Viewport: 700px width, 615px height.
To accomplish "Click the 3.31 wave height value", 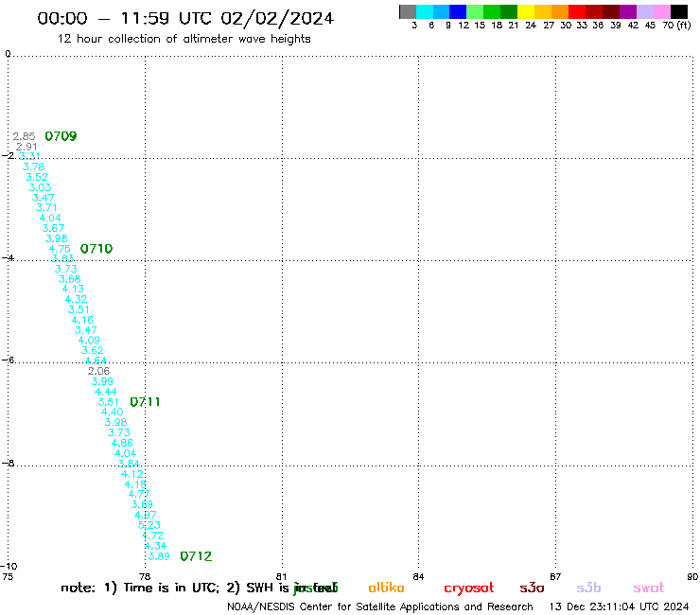I will tap(29, 156).
